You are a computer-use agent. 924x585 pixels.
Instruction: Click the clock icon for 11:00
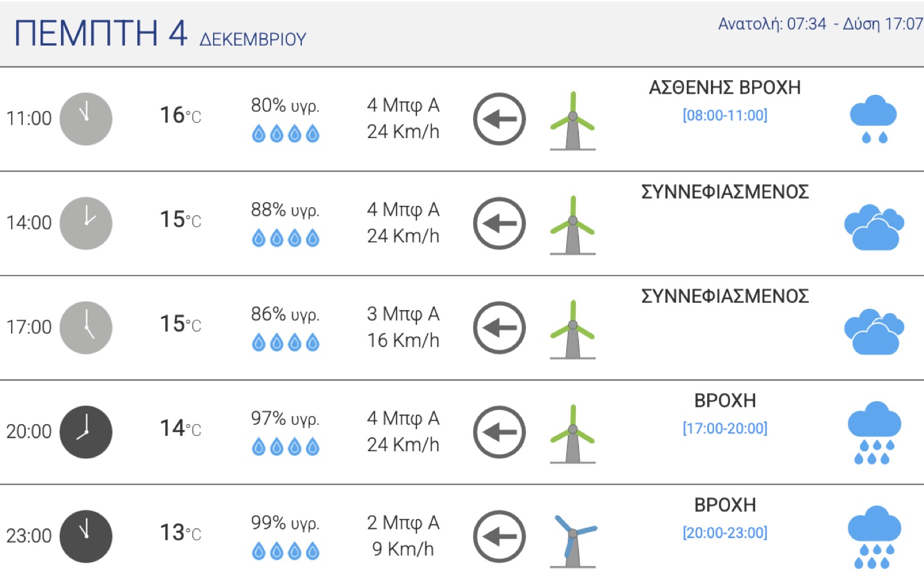point(86,119)
